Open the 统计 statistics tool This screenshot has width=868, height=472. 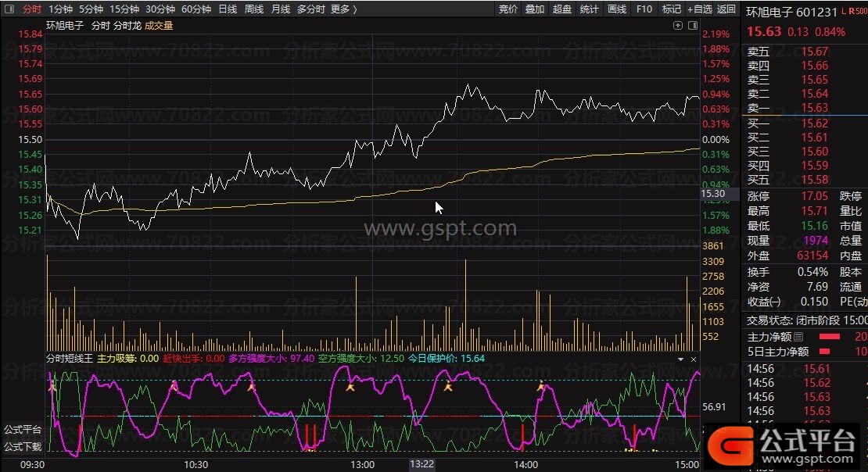pos(589,9)
